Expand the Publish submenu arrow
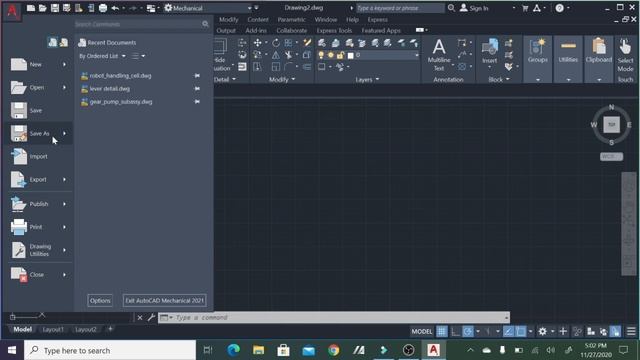Image resolution: width=640 pixels, height=360 pixels. point(64,204)
